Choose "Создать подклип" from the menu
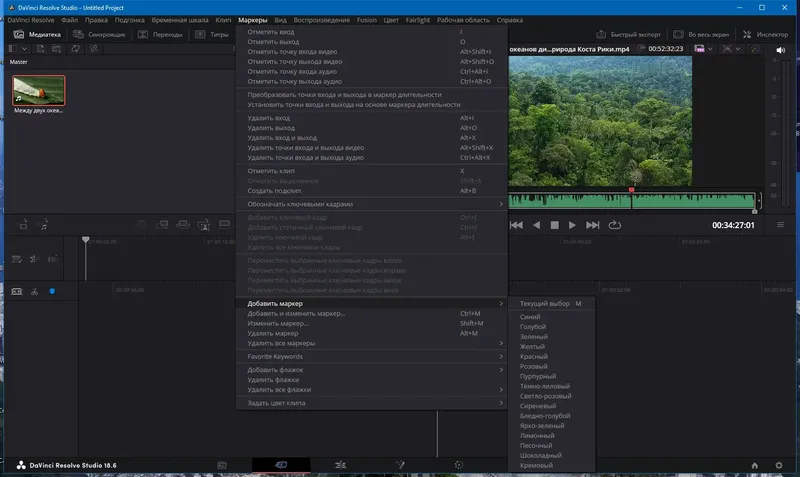 point(273,189)
